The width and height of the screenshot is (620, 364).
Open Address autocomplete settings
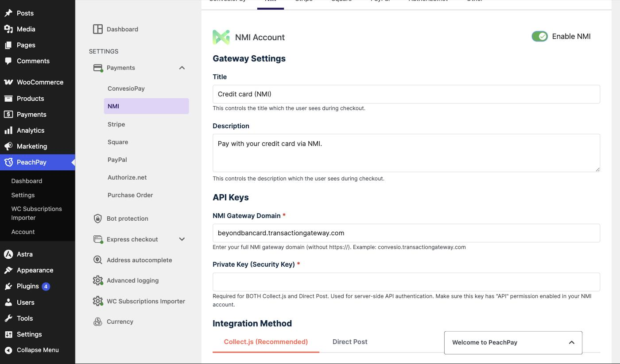139,260
